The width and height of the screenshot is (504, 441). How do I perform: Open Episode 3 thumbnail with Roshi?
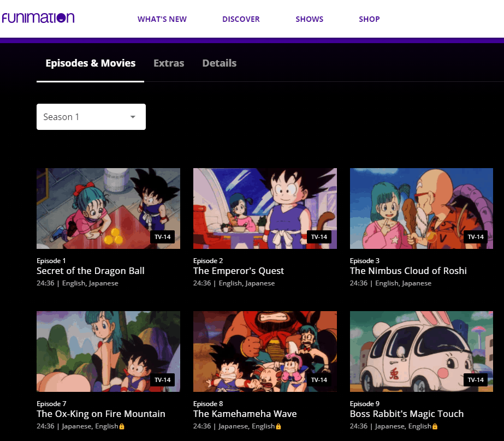click(422, 208)
